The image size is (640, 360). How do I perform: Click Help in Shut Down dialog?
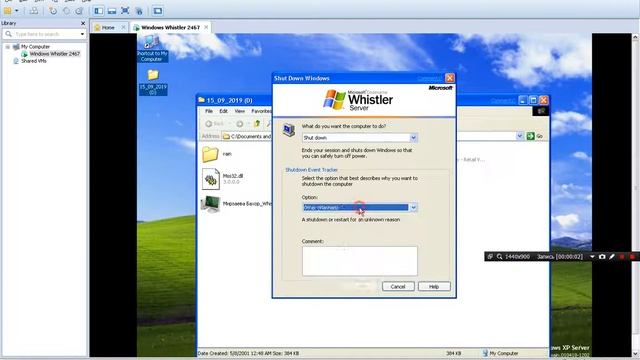click(434, 287)
